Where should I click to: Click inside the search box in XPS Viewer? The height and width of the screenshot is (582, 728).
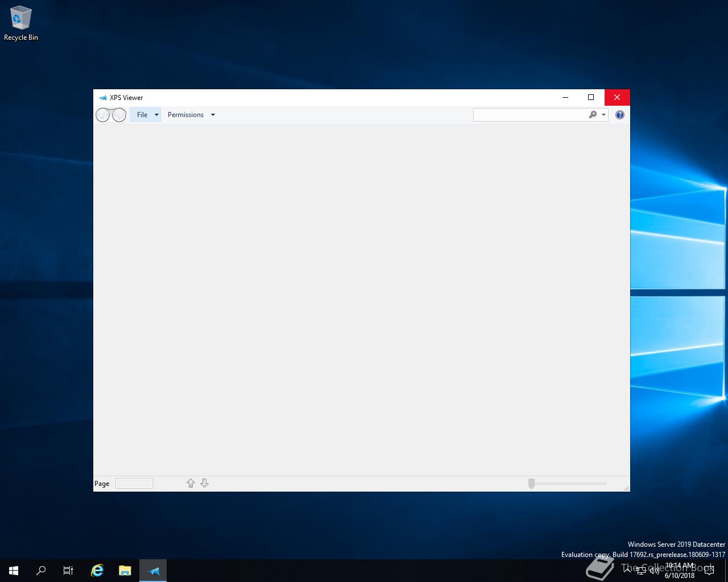coord(530,115)
